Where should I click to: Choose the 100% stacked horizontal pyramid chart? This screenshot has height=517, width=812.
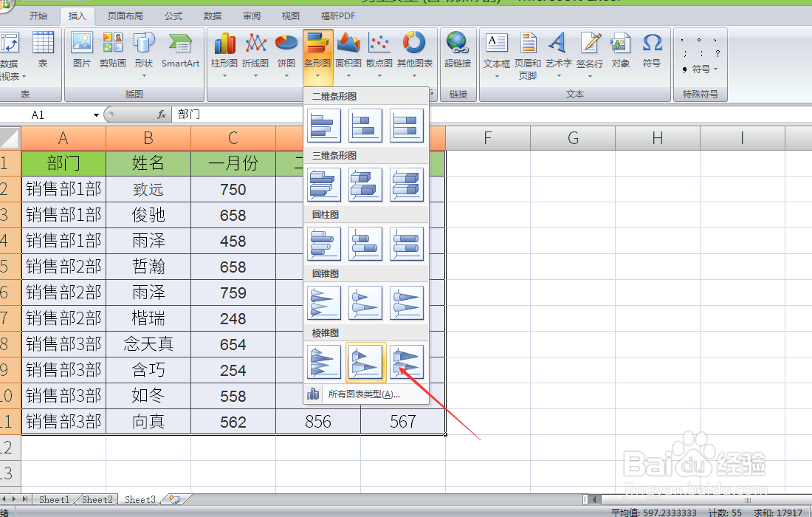(x=407, y=362)
